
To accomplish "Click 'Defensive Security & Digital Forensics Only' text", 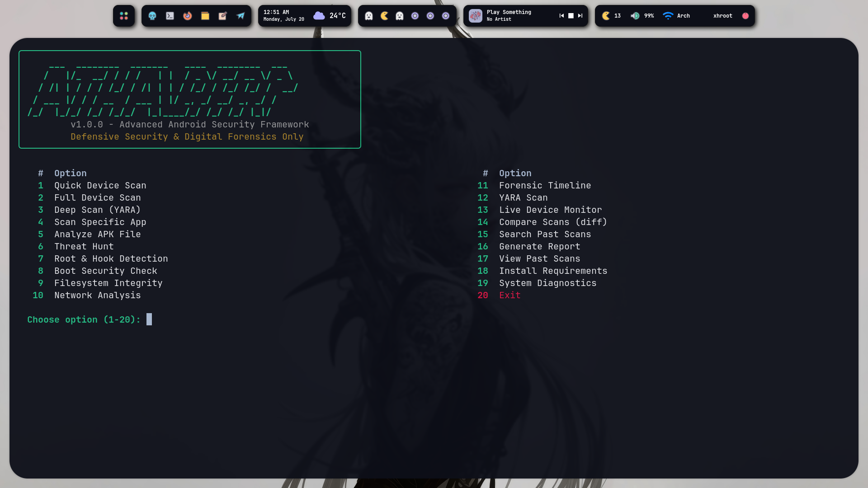I will click(187, 137).
